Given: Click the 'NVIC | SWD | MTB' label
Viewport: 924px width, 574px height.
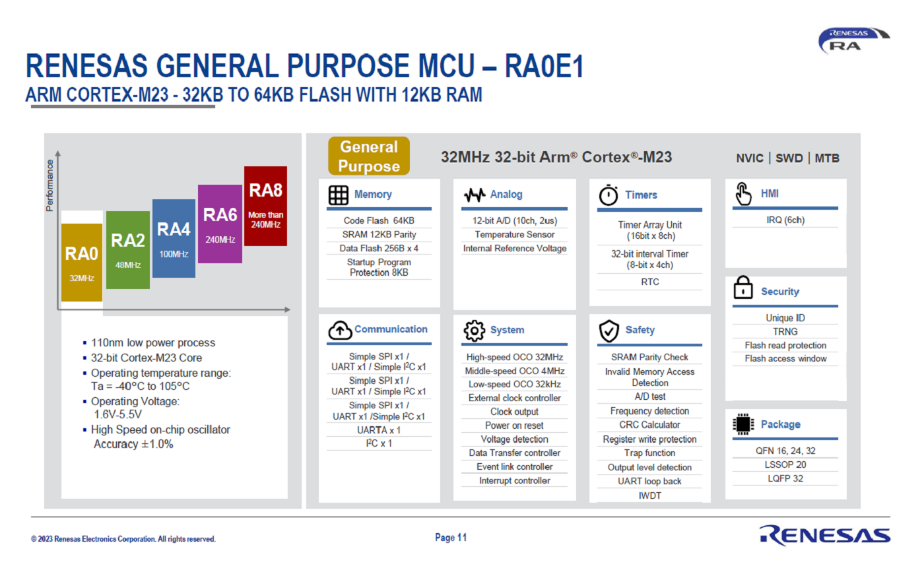Looking at the screenshot, I should (788, 158).
